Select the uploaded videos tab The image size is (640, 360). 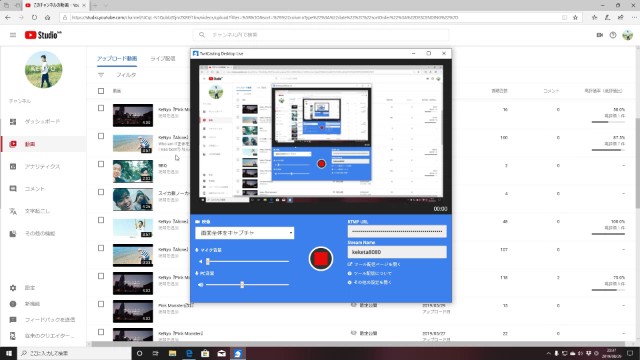(x=117, y=59)
